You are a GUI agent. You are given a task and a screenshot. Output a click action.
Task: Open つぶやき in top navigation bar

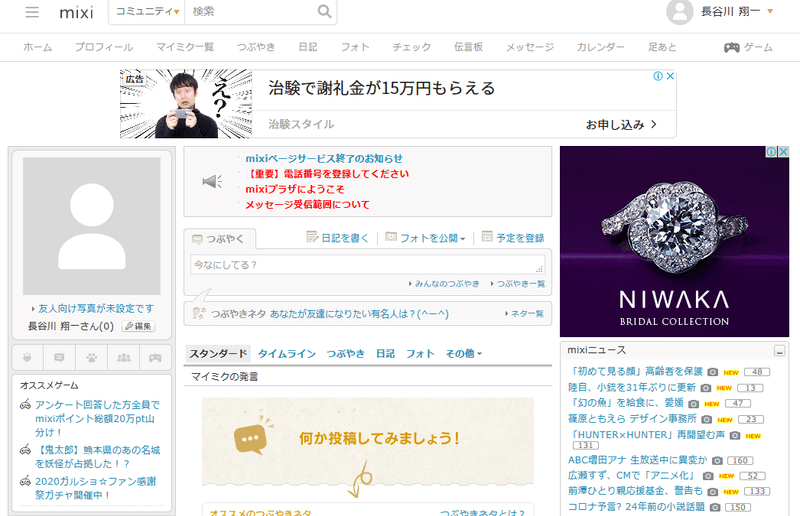tap(256, 47)
